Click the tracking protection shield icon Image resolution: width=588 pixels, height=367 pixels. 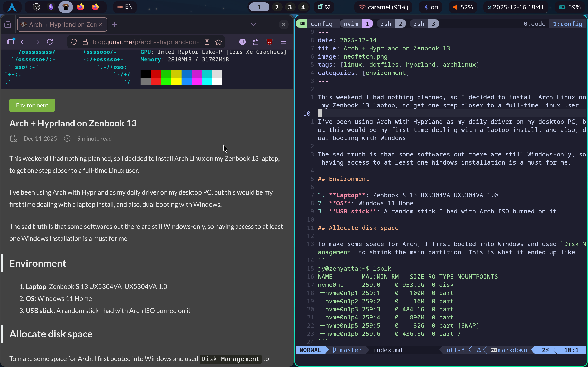click(74, 42)
